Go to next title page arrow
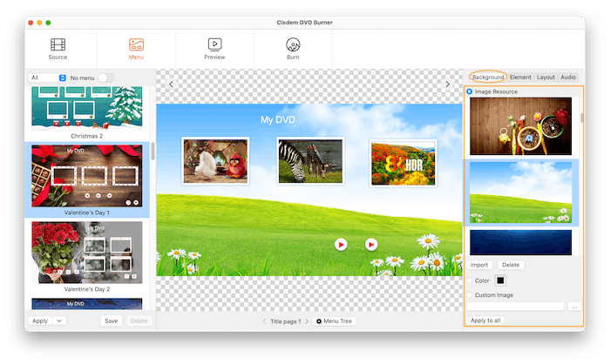Screen dimensions: 610x364 [307, 321]
